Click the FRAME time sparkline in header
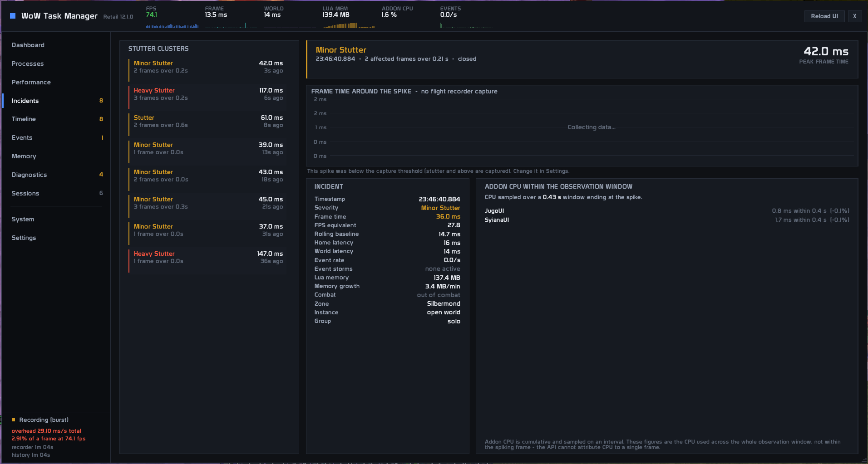This screenshot has width=868, height=464. (231, 26)
